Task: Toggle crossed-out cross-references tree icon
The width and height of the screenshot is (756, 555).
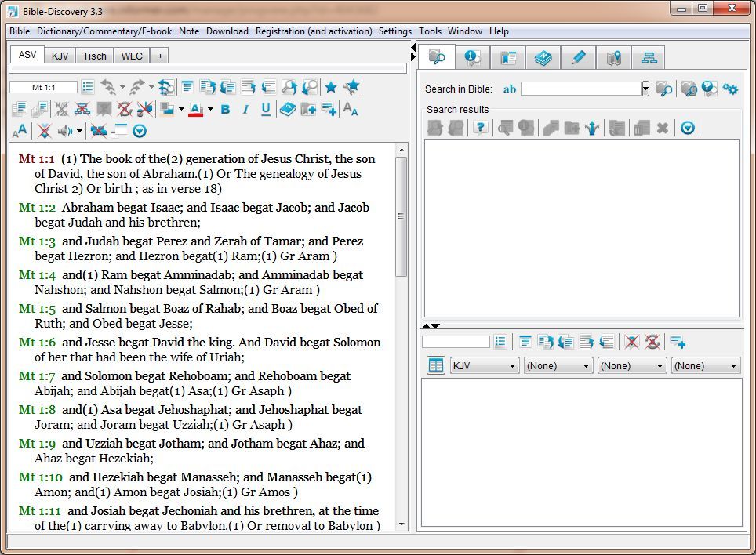Action: 82,110
